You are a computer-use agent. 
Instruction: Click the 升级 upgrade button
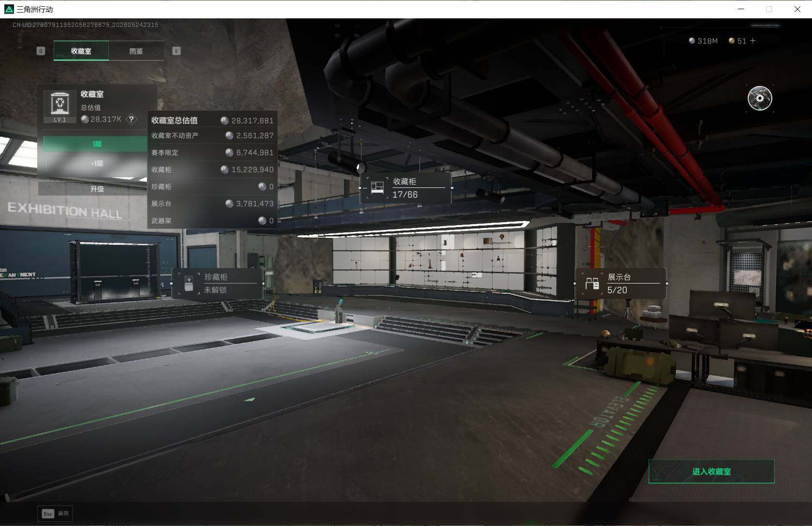coord(97,189)
